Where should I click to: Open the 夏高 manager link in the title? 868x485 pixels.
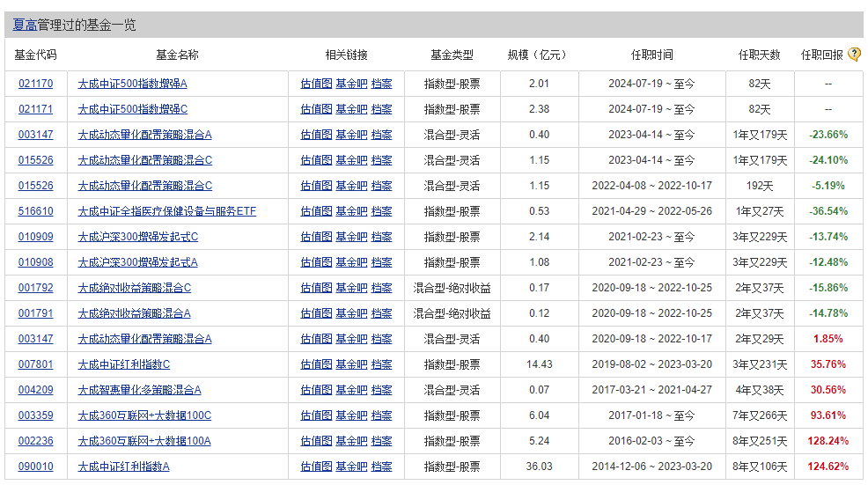coord(25,25)
